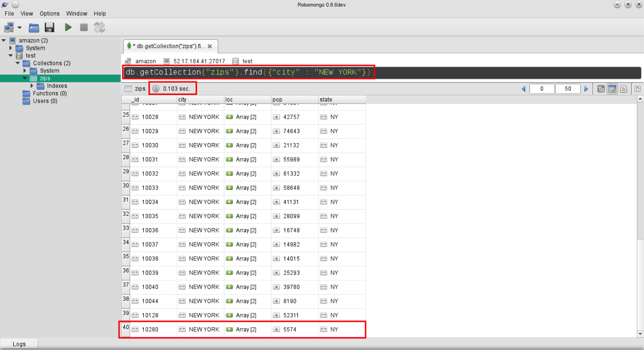
Task: Click number type icon beside 55989
Action: (277, 159)
